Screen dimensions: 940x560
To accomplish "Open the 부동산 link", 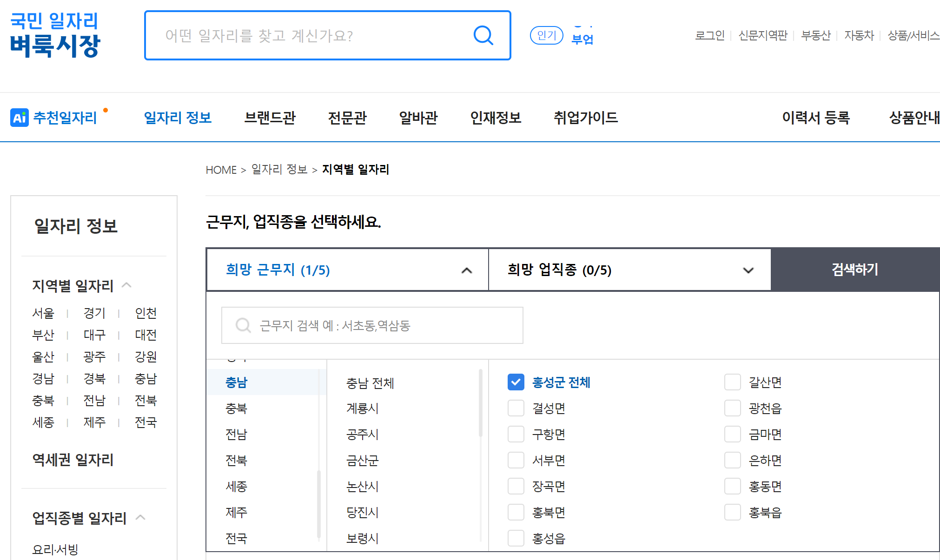I will tap(816, 35).
